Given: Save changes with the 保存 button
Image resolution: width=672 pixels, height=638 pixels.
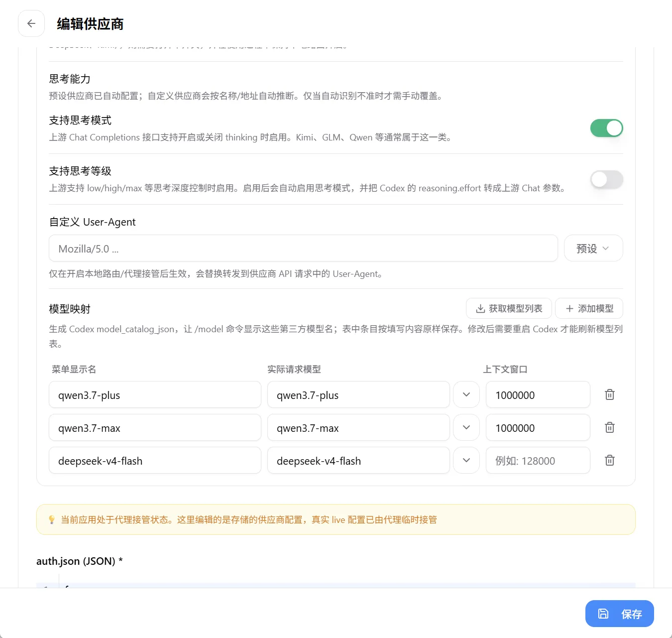Looking at the screenshot, I should (619, 614).
